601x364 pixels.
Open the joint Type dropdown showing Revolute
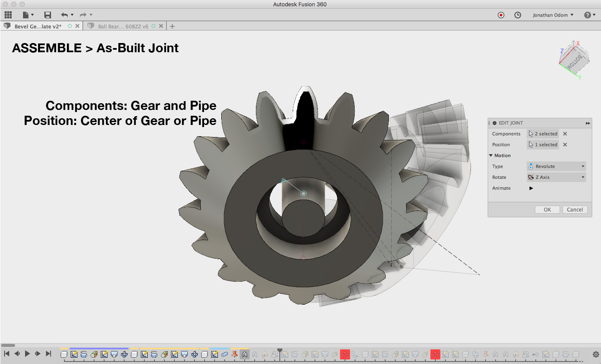[556, 166]
